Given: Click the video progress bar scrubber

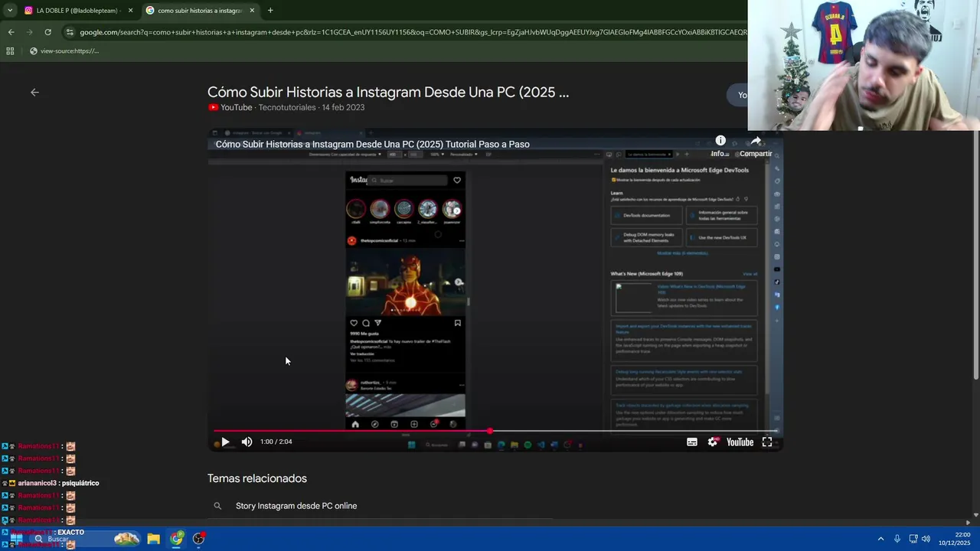Looking at the screenshot, I should tap(490, 431).
